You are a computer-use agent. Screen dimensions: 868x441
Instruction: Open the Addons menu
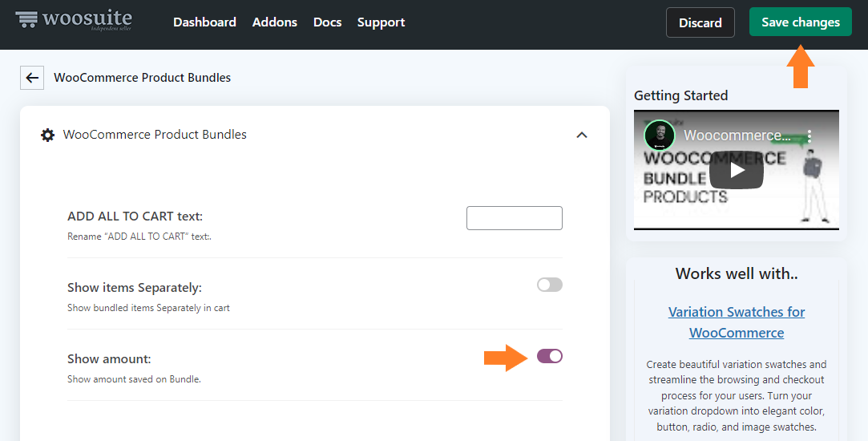275,22
